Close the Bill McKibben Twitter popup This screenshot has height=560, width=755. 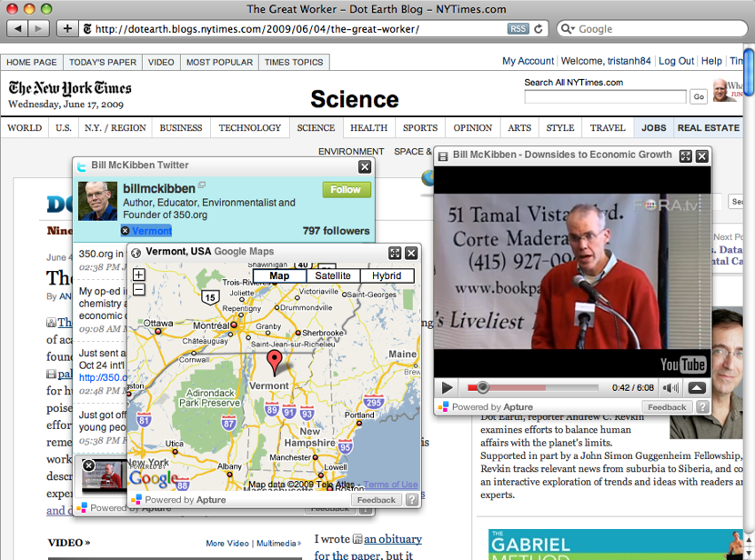point(365,167)
